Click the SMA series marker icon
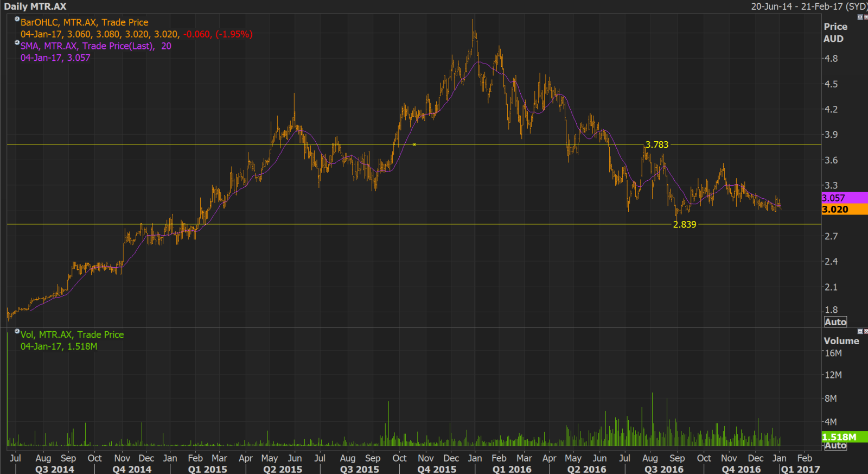The image size is (868, 474). pyautogui.click(x=17, y=43)
